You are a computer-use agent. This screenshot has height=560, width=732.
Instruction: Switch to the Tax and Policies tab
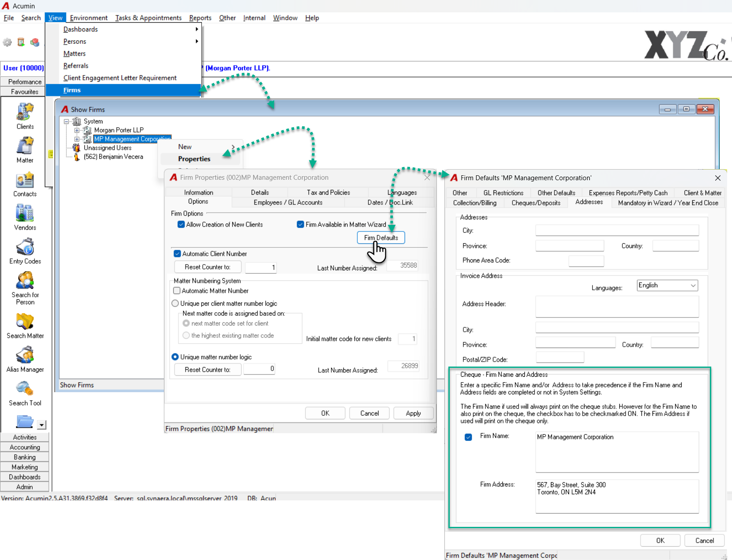(328, 193)
